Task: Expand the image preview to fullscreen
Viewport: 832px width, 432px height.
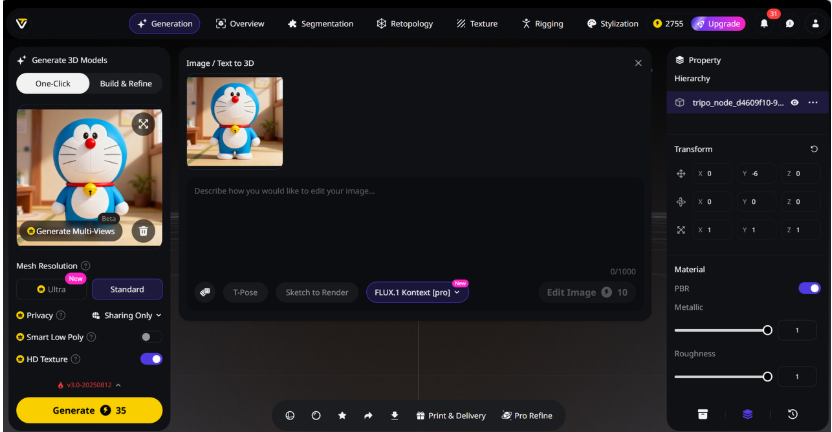Action: (143, 124)
